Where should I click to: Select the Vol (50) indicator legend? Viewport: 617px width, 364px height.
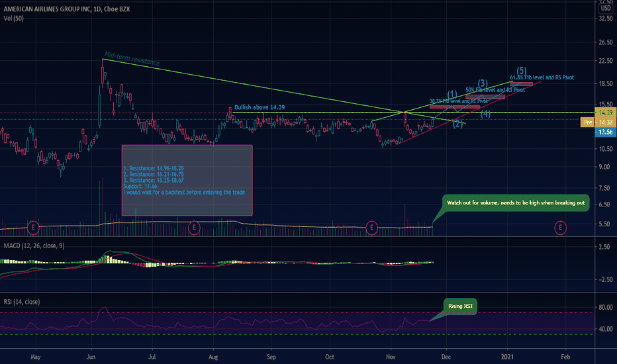coord(13,18)
